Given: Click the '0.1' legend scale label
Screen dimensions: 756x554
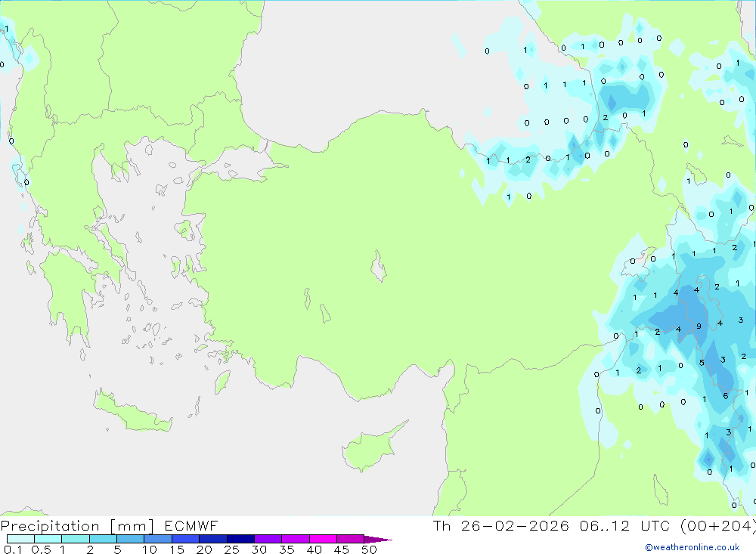Looking at the screenshot, I should coord(14,549).
